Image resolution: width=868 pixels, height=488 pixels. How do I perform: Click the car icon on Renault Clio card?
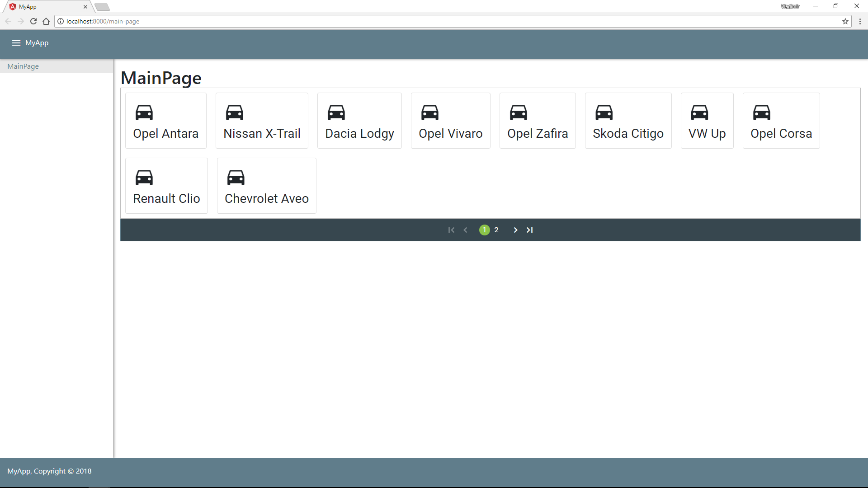(144, 178)
